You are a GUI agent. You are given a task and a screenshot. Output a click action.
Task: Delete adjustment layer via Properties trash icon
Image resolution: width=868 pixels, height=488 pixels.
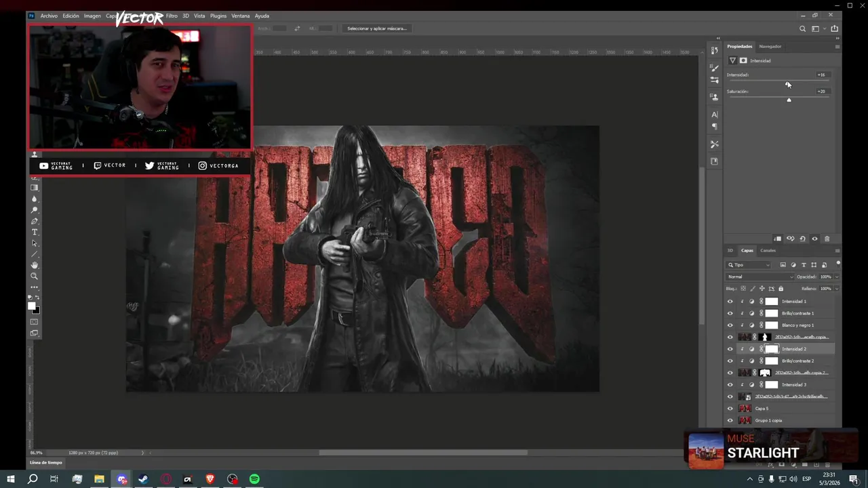[x=827, y=239]
